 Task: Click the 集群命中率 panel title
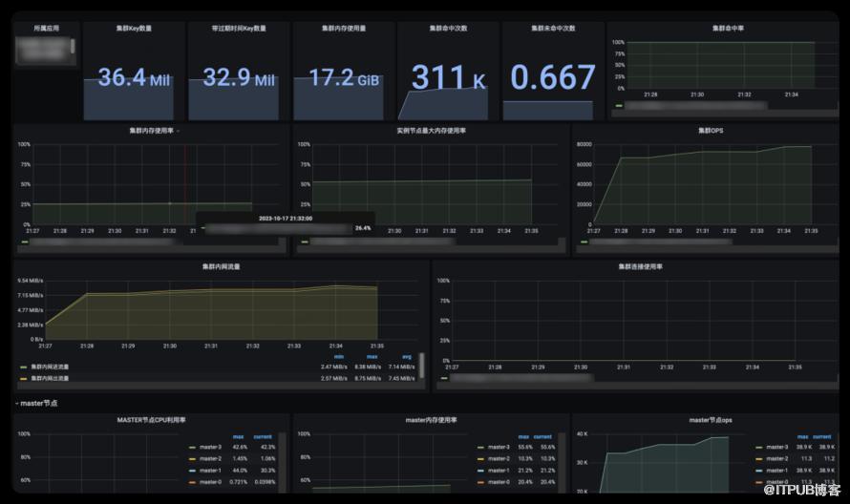click(728, 28)
